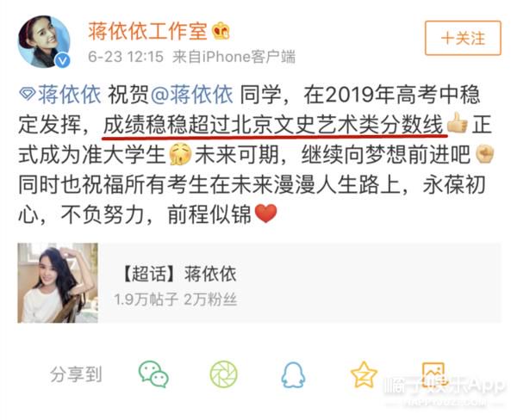Follow account with +关注 button
Screen dimensions: 517x420
tap(463, 38)
